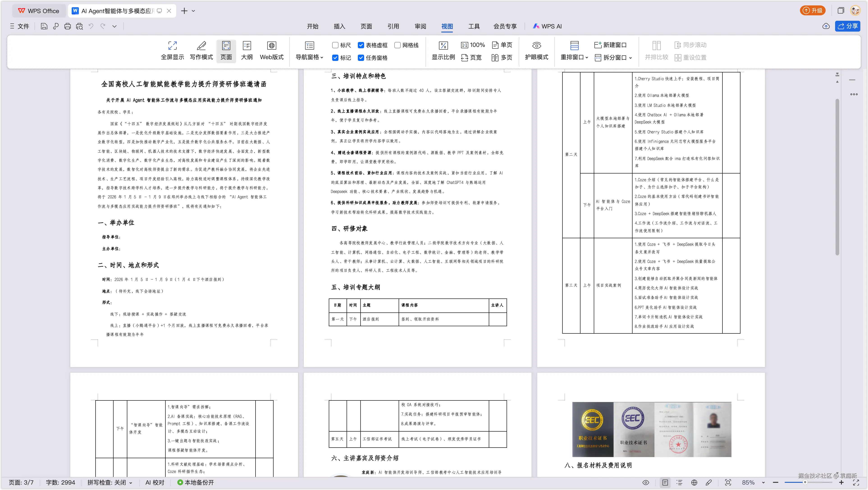Enable the ruler (标尺) checkbox
Image resolution: width=868 pixels, height=490 pixels.
[x=335, y=45]
